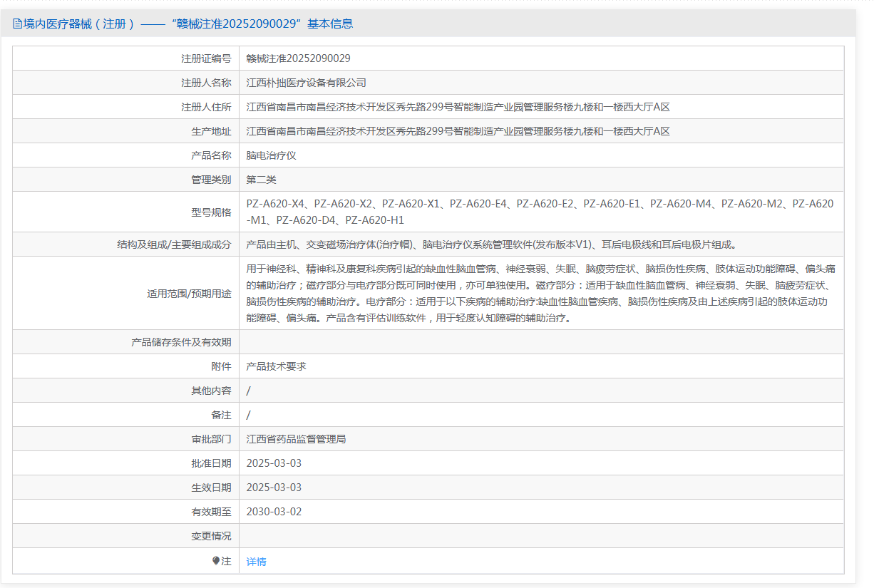The width and height of the screenshot is (874, 588).
Task: Click the 批准日期 label
Action: pos(211,463)
